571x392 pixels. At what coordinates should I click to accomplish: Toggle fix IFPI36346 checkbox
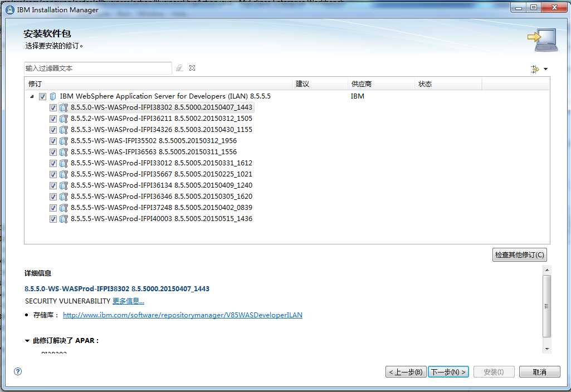(53, 197)
